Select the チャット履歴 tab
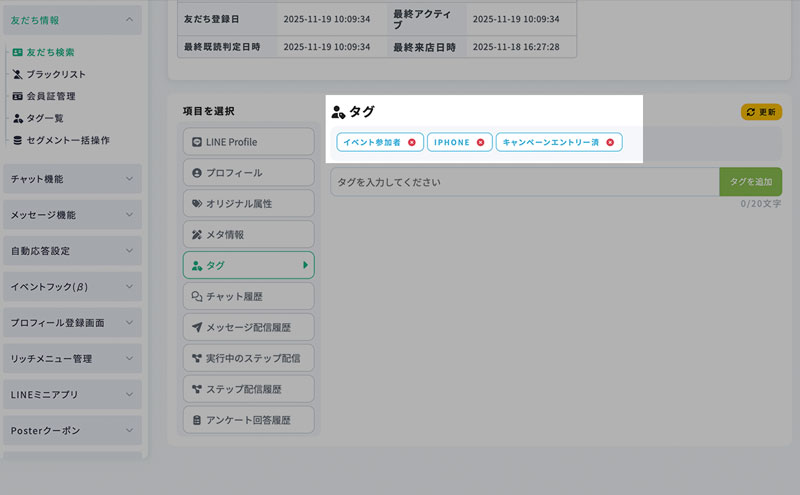Viewport: 800px width, 495px height. click(x=248, y=296)
